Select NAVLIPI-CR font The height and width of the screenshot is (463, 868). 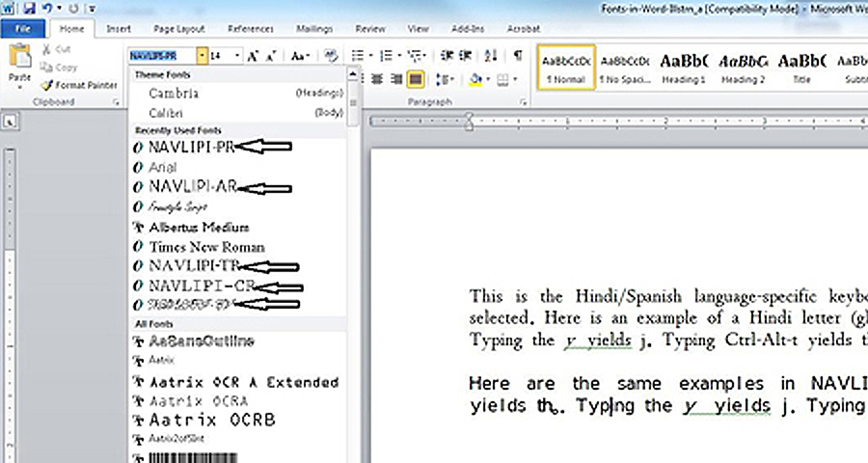tap(238, 286)
